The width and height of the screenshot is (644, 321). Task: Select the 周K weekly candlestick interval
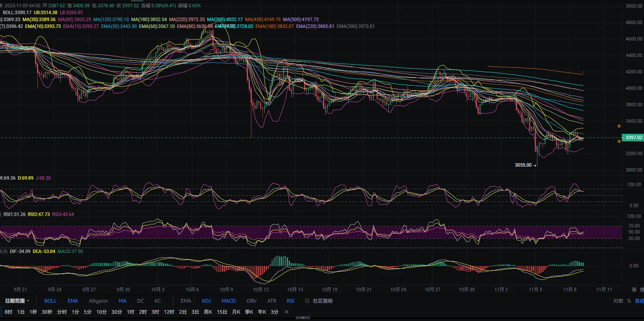208,312
